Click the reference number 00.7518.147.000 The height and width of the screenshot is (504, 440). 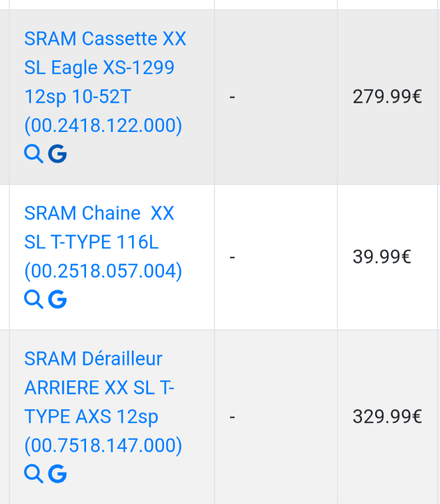[x=103, y=445]
